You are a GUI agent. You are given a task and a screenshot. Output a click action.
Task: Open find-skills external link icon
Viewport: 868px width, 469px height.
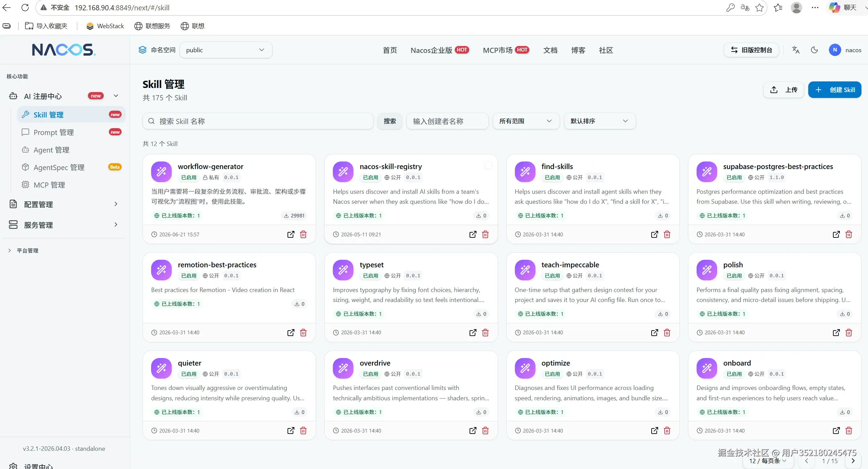[x=654, y=234]
